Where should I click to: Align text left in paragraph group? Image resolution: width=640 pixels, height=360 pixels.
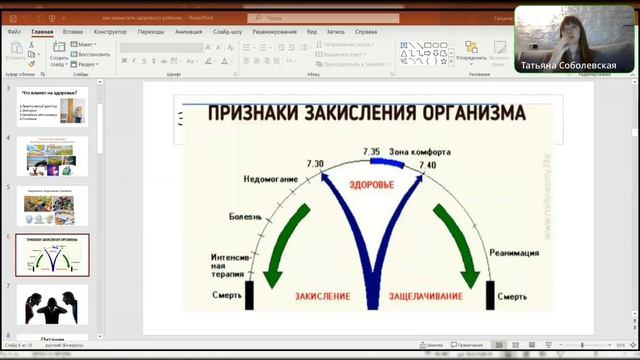tap(247, 61)
